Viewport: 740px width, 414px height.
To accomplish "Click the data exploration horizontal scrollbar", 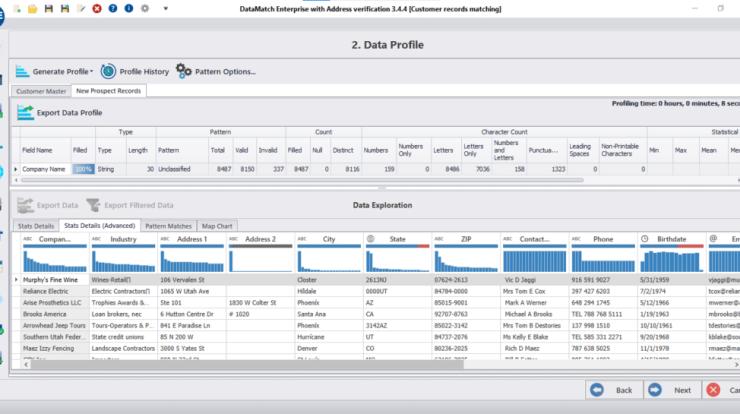I will point(247,364).
